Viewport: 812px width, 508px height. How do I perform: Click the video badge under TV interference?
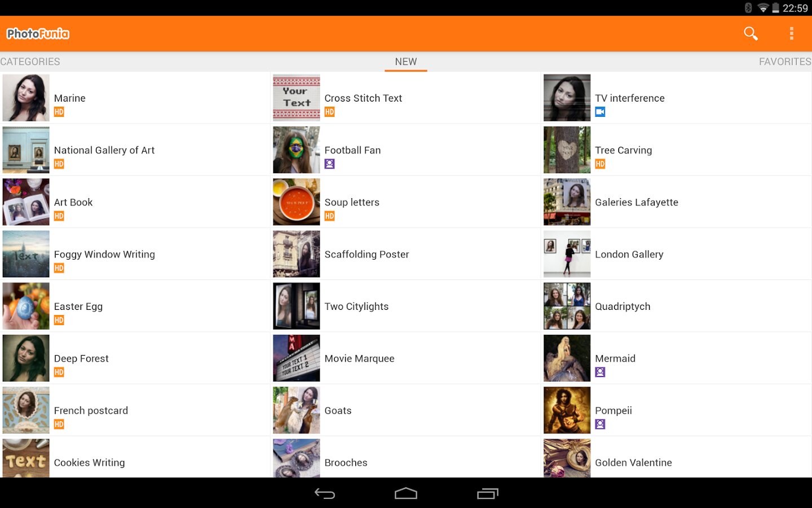coord(600,112)
